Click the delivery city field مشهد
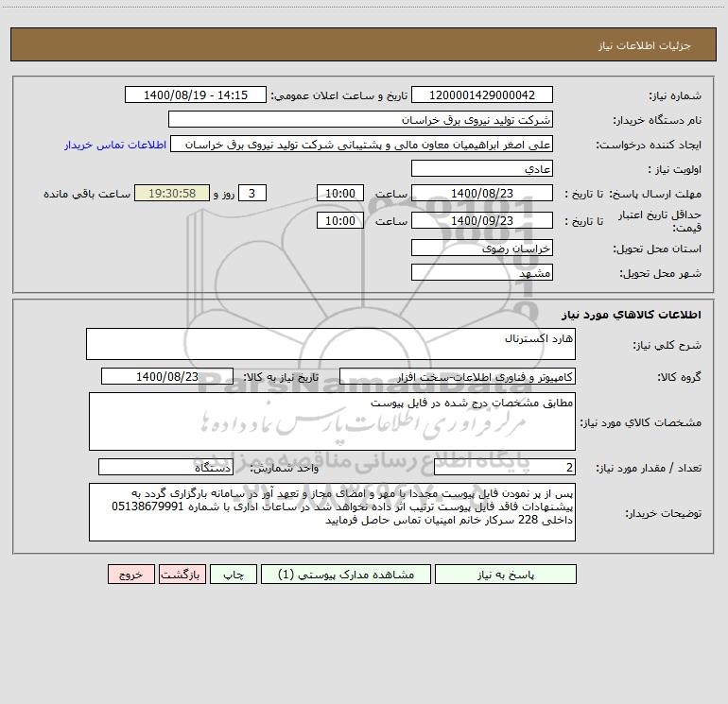 coord(482,272)
